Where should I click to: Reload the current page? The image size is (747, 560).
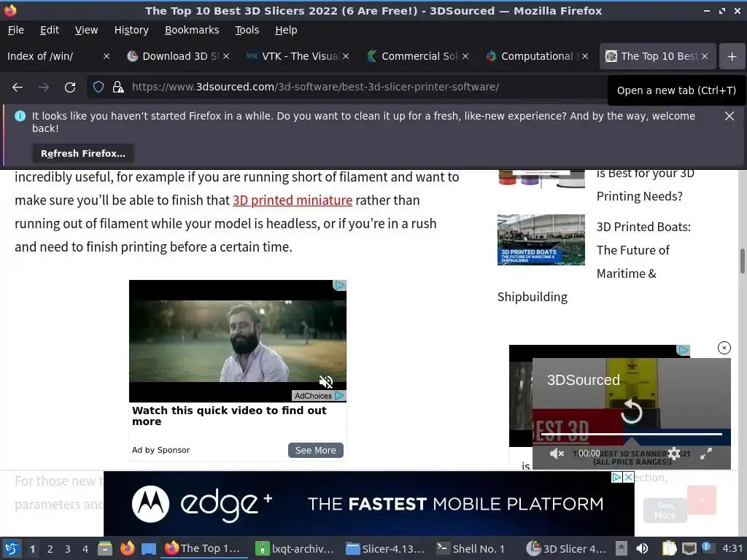(x=70, y=87)
